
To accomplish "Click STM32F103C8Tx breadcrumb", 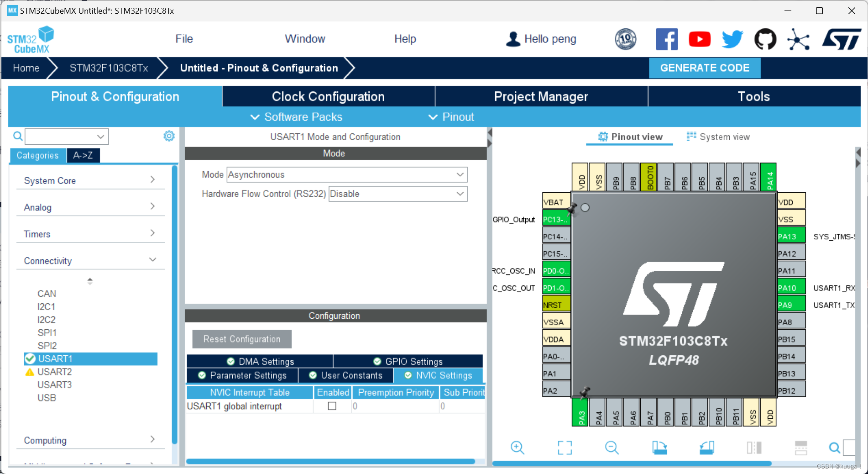I will (x=109, y=68).
